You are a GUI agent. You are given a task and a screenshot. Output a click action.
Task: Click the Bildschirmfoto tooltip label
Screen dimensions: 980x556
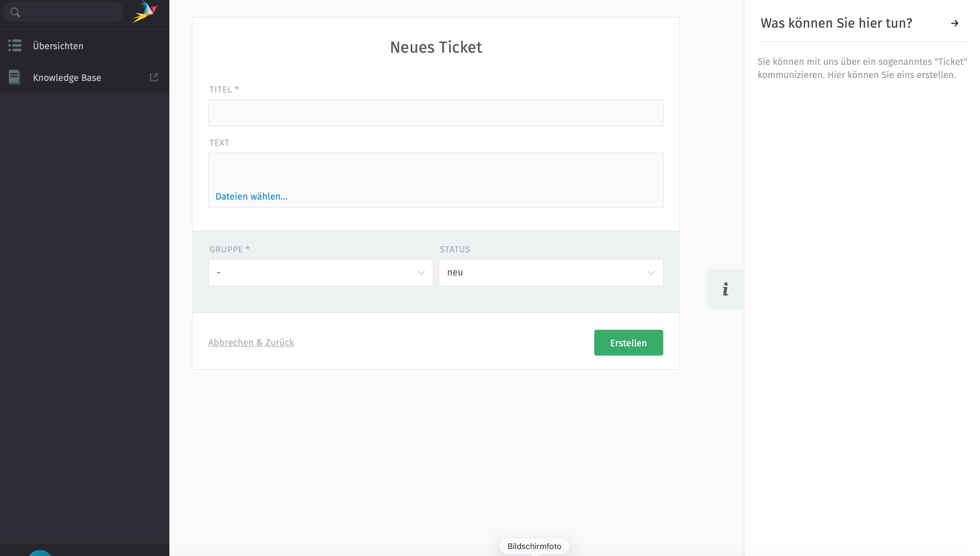[534, 546]
